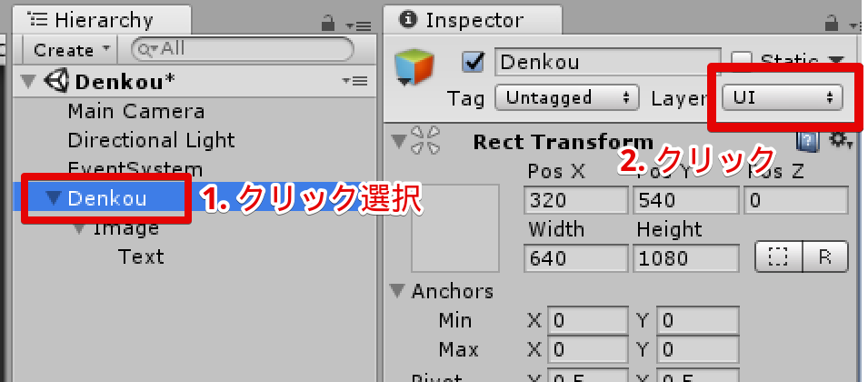
Task: Collapse the Rect Transform component arrow
Action: (x=399, y=141)
